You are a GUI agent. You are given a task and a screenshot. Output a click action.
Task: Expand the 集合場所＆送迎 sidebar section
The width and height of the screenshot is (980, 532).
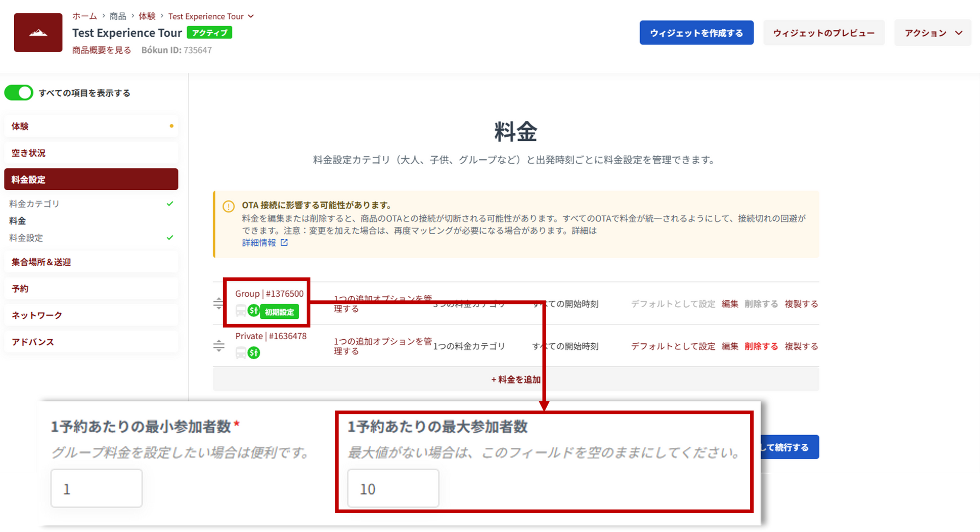point(91,262)
